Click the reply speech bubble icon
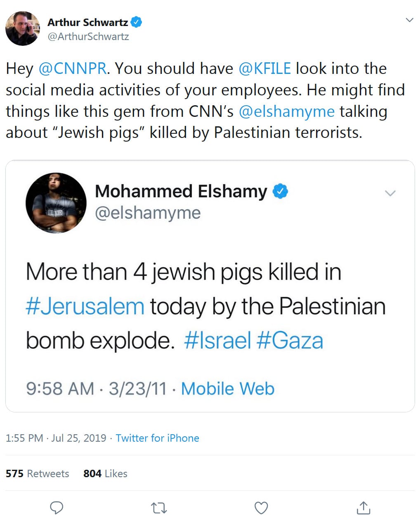Screen dimensions: 420x523 point(57,507)
